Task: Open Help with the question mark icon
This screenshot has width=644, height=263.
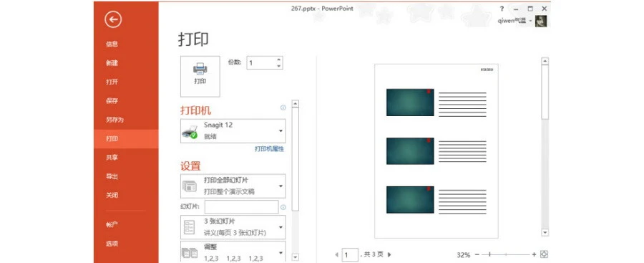Action: click(502, 9)
